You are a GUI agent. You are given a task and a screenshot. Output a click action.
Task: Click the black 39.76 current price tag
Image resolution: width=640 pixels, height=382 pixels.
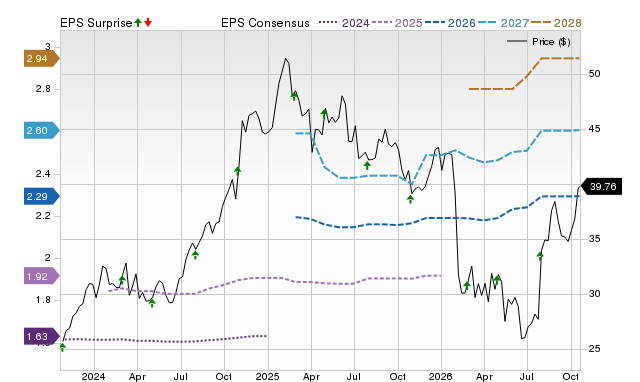[x=601, y=187]
